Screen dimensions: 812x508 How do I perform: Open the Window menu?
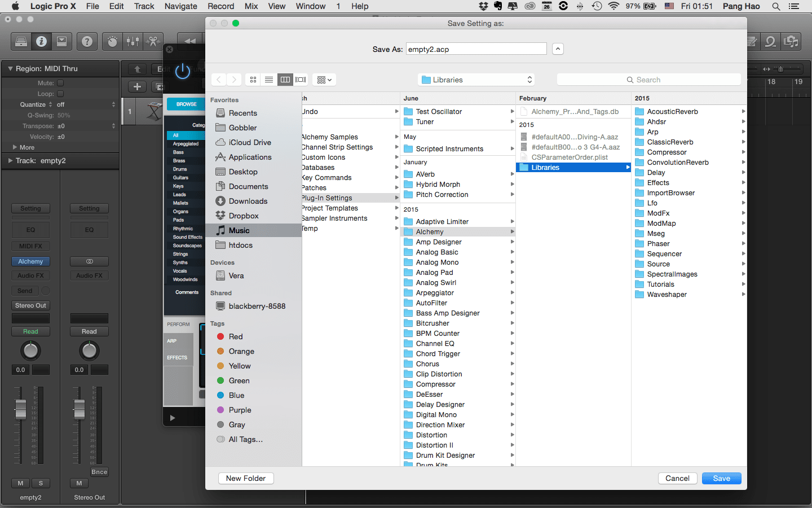311,6
